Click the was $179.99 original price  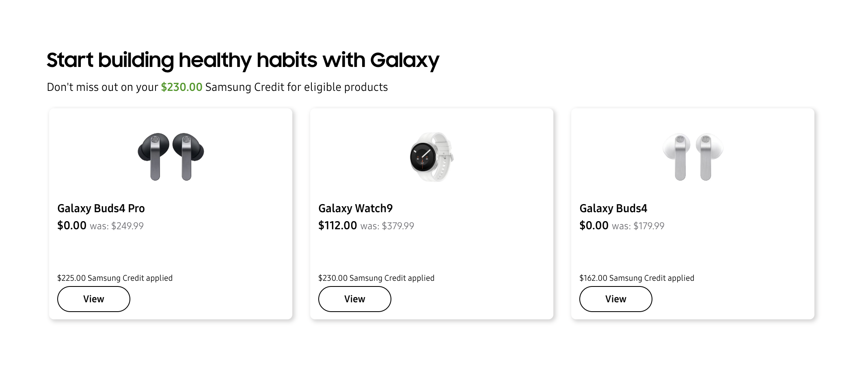click(638, 226)
